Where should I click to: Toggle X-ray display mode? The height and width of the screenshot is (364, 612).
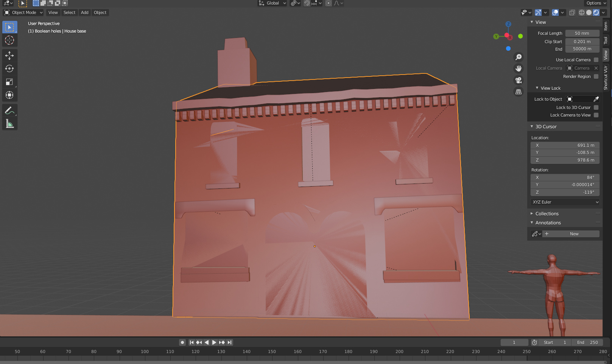[x=572, y=12]
